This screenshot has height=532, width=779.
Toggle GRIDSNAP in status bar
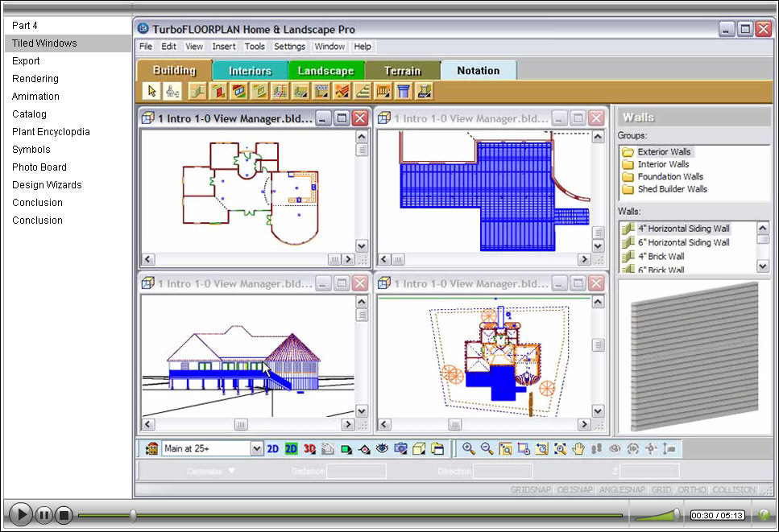coord(531,490)
